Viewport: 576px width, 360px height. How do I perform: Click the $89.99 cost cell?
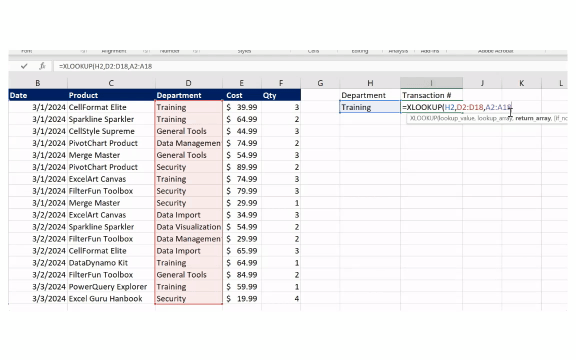tap(242, 167)
